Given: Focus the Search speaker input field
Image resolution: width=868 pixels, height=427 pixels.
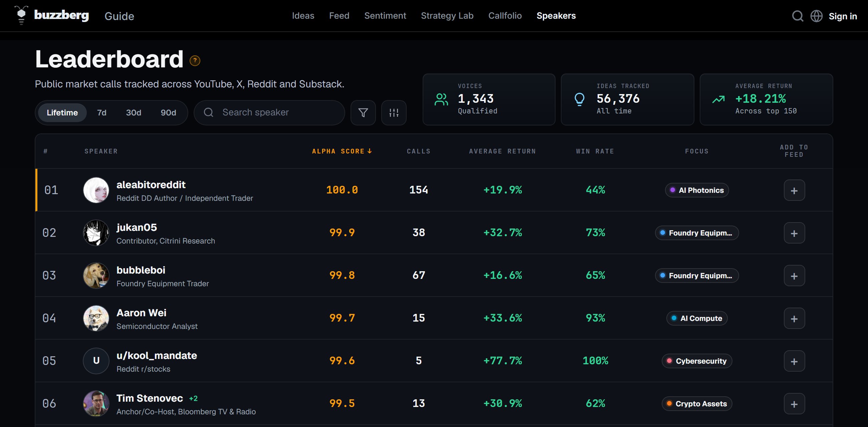Looking at the screenshot, I should click(x=269, y=112).
